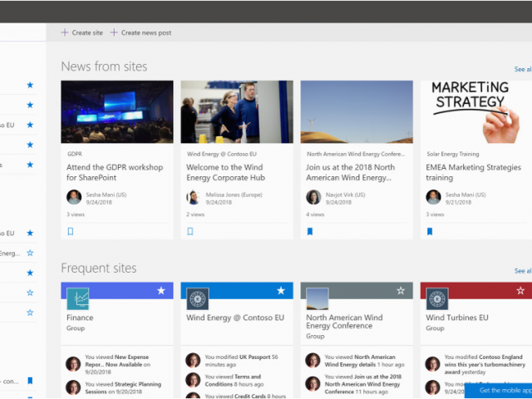Click the Get the mobile app banner
The image size is (532, 399).
click(498, 391)
